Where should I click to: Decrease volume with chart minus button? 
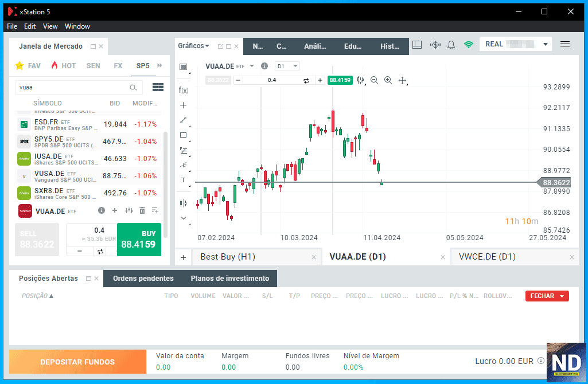click(x=237, y=80)
